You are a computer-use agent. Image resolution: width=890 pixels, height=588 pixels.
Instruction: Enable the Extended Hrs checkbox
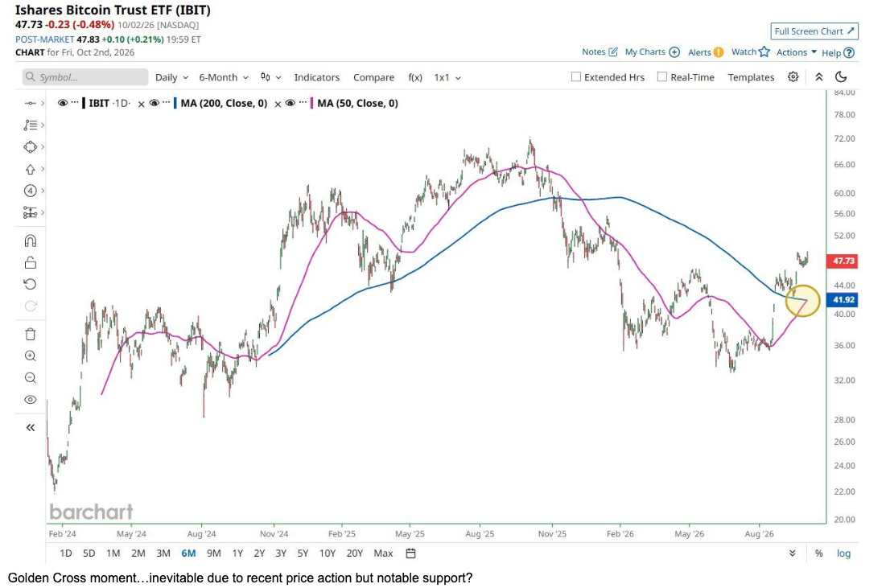pyautogui.click(x=576, y=76)
